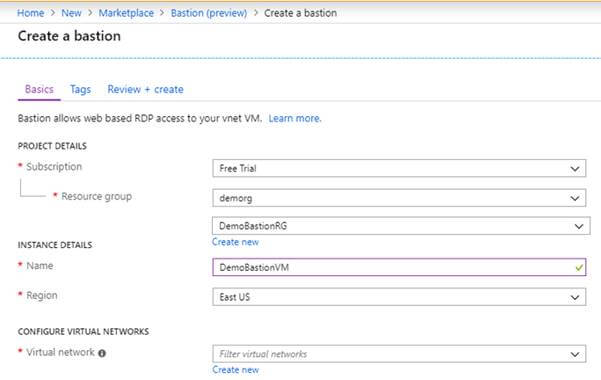Screen dimensions: 601x380
Task: Click the Create a bastion breadcrumb text
Action: [300, 13]
